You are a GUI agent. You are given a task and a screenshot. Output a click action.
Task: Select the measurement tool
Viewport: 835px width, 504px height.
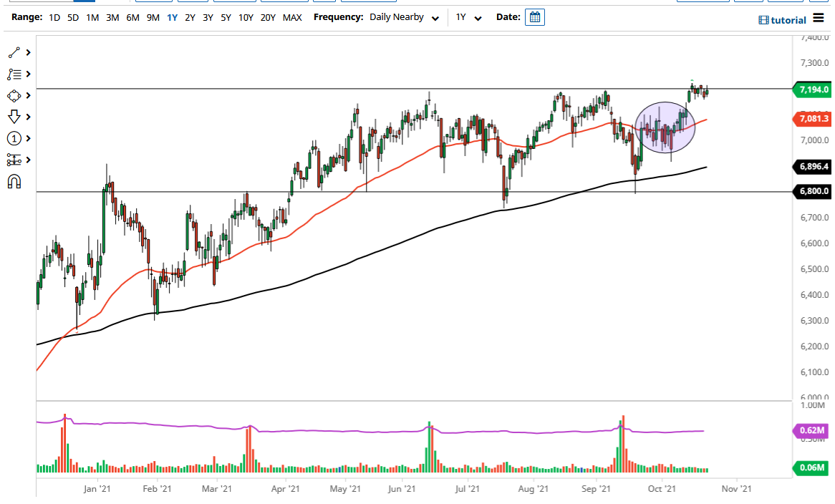[14, 160]
